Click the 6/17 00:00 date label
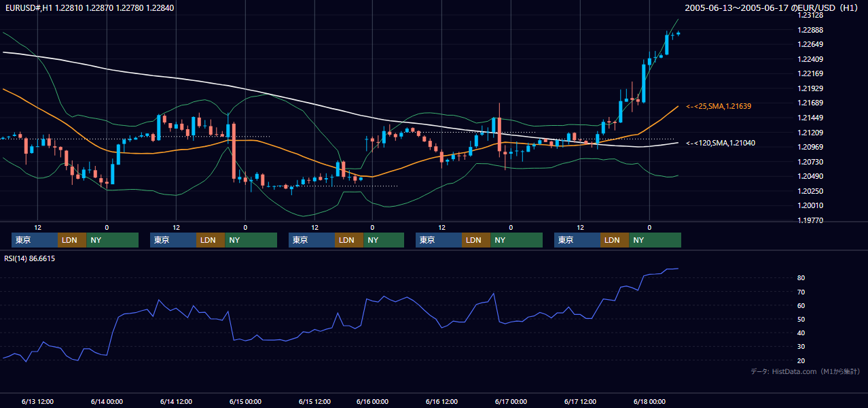 pos(511,401)
